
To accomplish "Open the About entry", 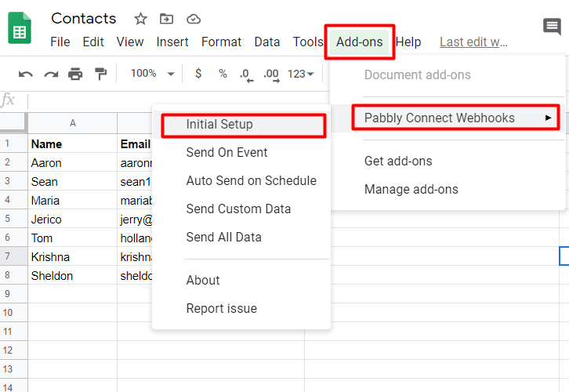I will [x=241, y=280].
